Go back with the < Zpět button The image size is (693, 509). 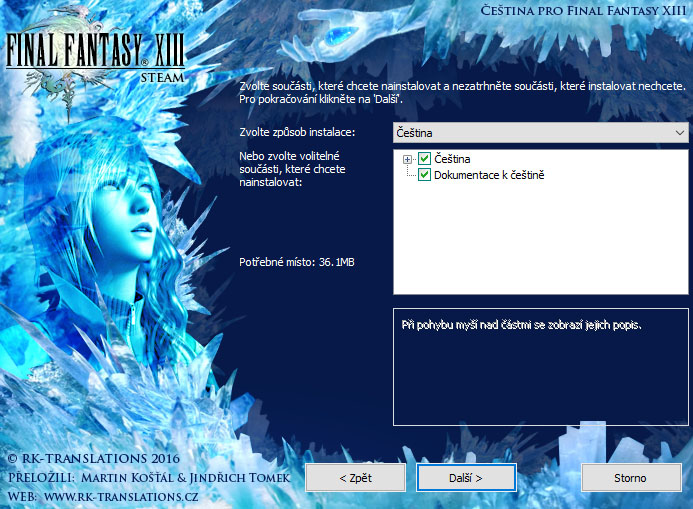click(355, 478)
